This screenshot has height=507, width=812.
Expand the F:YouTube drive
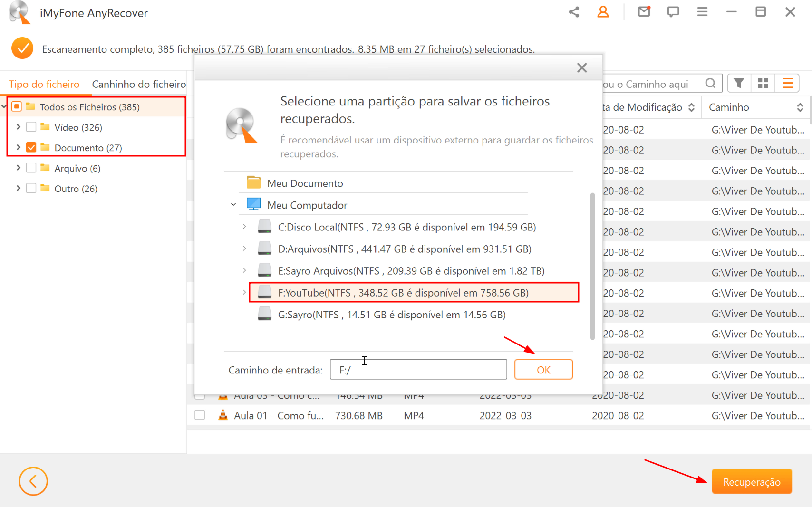tap(244, 292)
